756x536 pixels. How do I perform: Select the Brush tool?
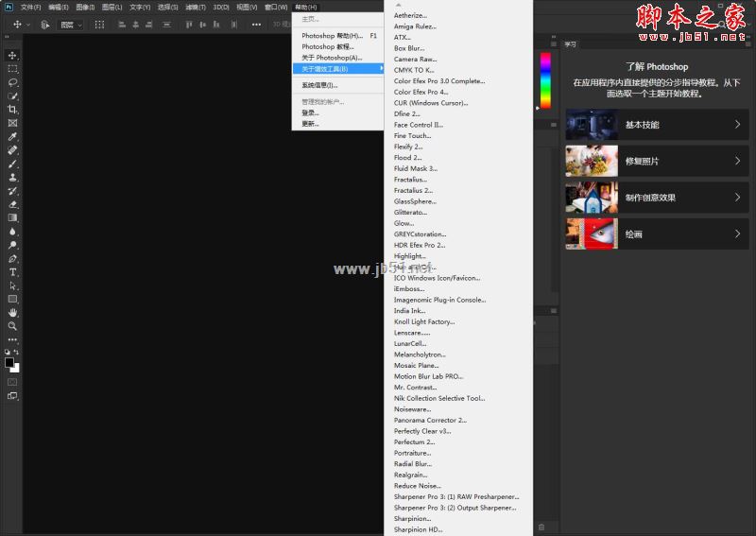point(12,164)
